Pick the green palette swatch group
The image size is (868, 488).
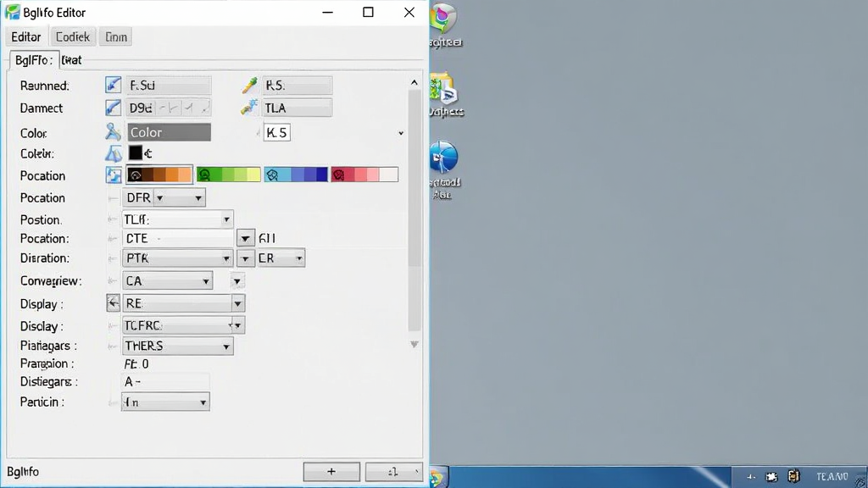pos(228,175)
